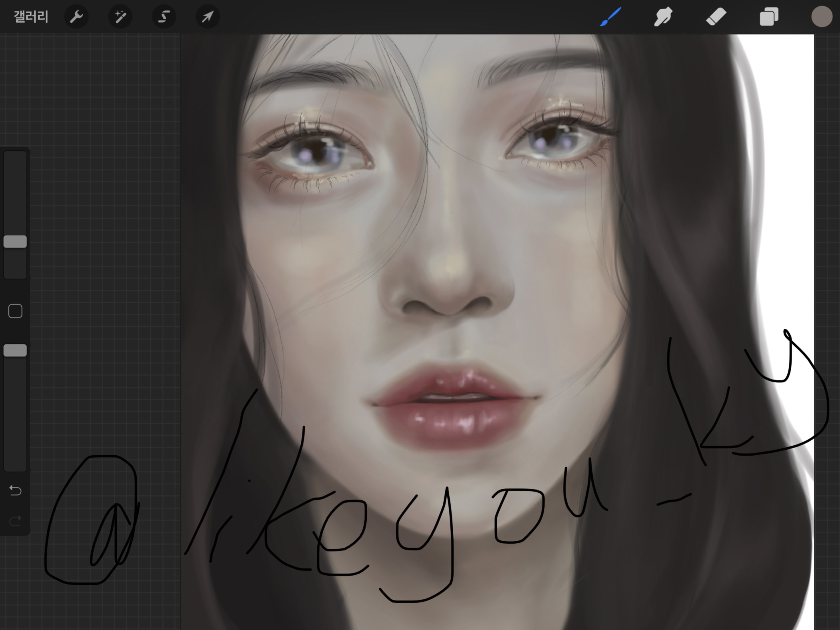Image resolution: width=840 pixels, height=630 pixels.
Task: Open the Layers panel
Action: (769, 17)
